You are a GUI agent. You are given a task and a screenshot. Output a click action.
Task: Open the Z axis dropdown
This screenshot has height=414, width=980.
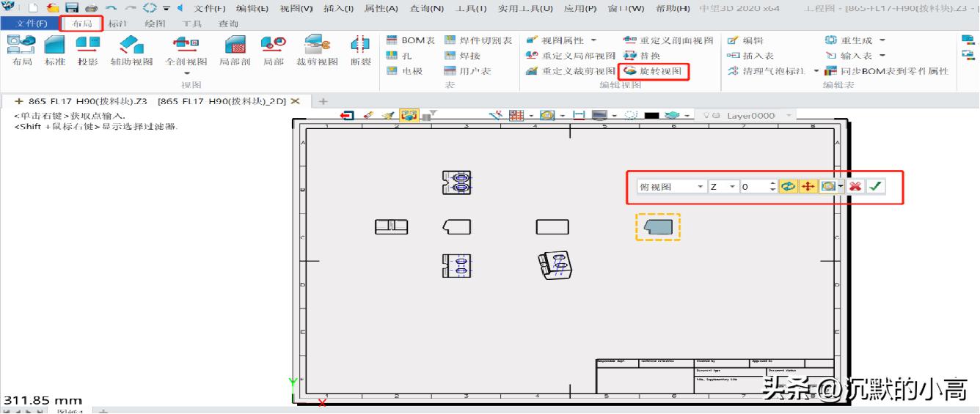(732, 187)
